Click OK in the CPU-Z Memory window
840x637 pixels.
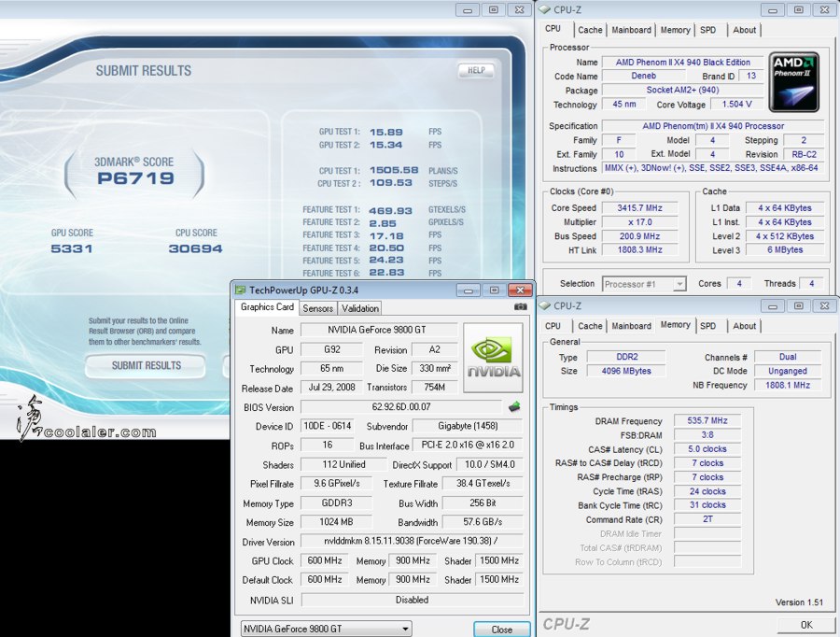click(806, 625)
